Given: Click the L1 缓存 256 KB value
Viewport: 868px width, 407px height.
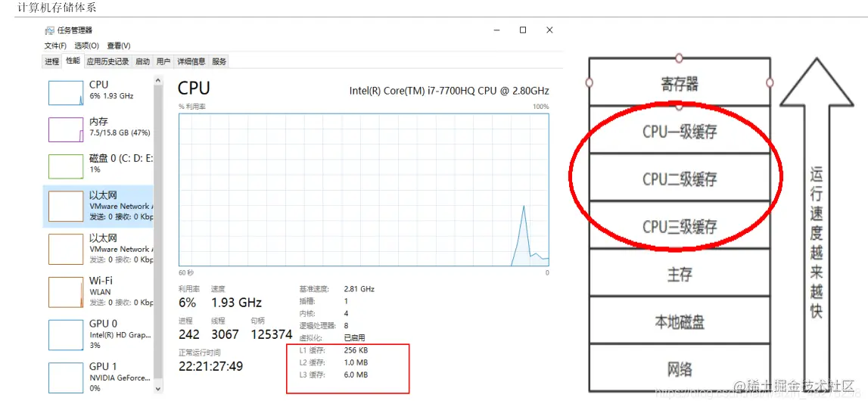Looking at the screenshot, I should 356,350.
